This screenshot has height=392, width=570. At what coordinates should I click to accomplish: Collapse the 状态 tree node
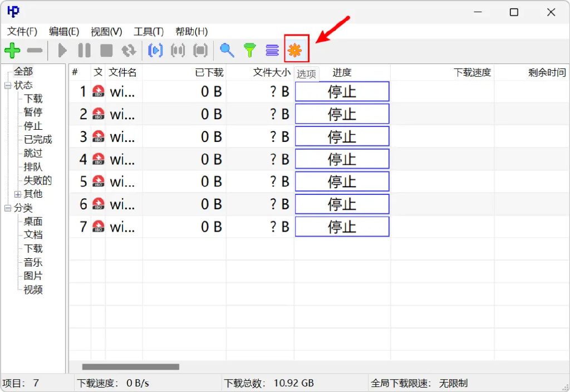point(8,86)
